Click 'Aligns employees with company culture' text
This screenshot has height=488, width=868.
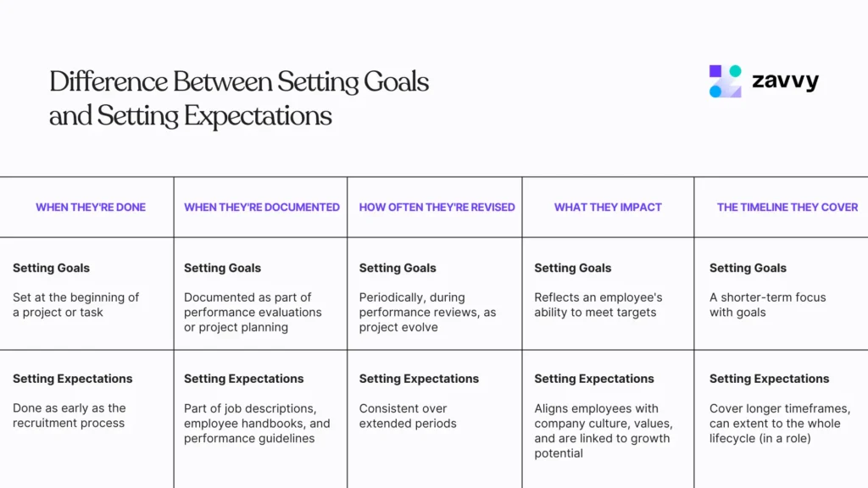[x=604, y=430]
